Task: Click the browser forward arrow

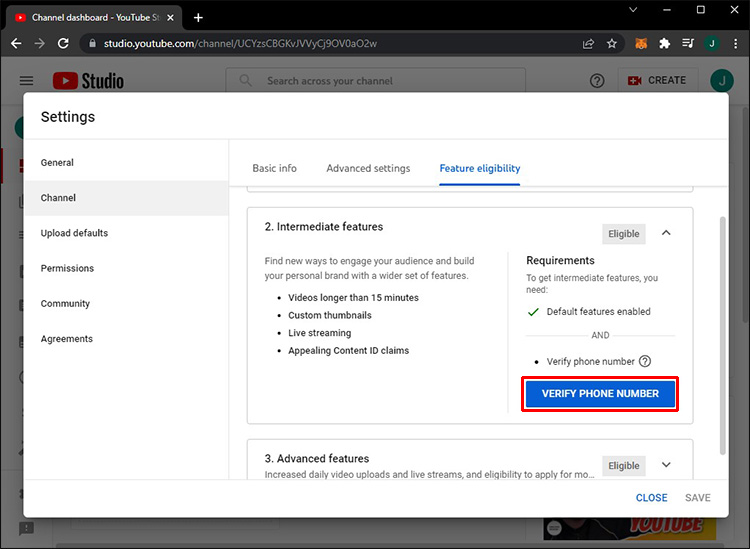Action: (x=40, y=44)
